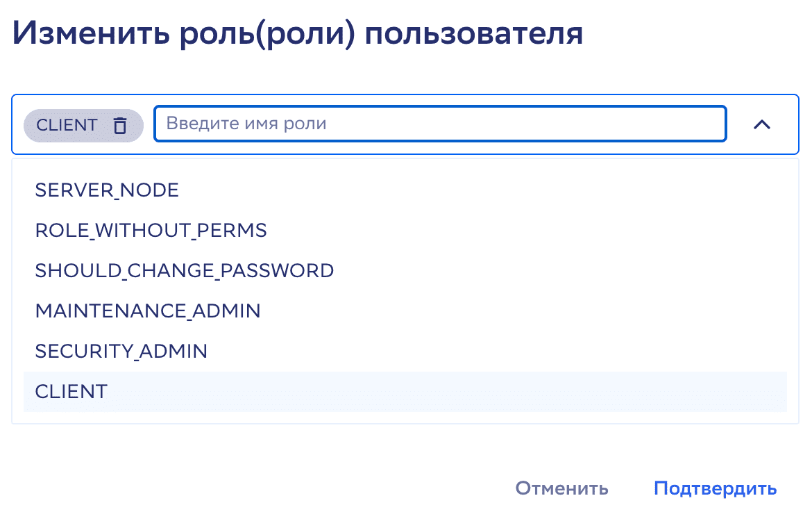Select the ROLE_WITHOUT_PERMS role
812x521 pixels.
151,230
